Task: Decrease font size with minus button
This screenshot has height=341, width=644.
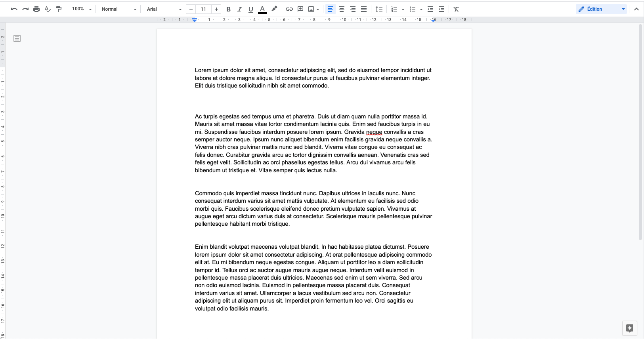Action: click(x=191, y=9)
